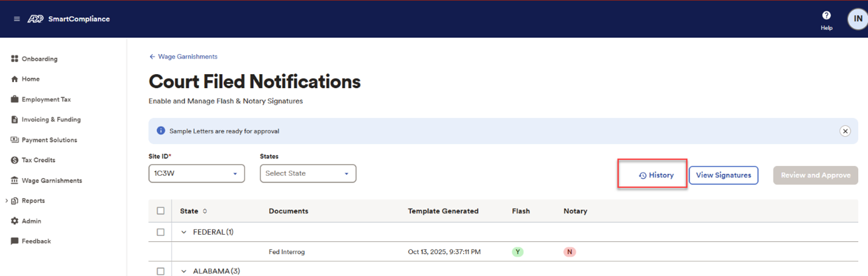Click the green Flash Y badge
This screenshot has width=868, height=276.
[518, 252]
